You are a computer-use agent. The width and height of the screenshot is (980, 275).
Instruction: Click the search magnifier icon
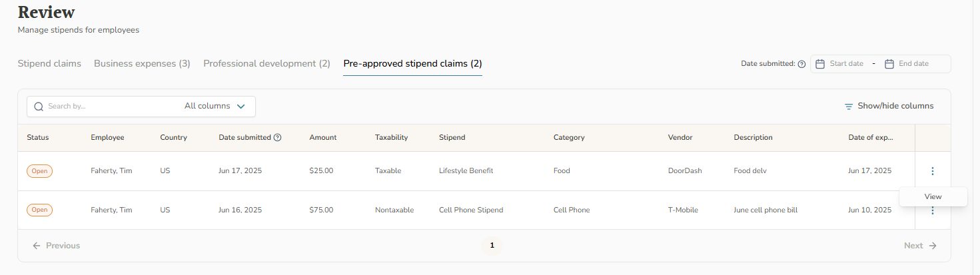pyautogui.click(x=39, y=107)
